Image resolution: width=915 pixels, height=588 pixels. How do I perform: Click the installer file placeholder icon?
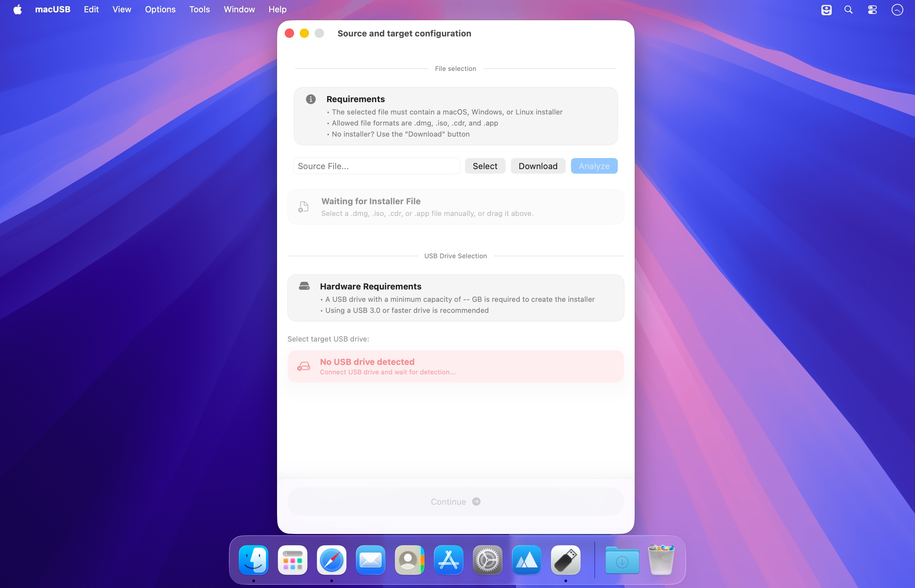pyautogui.click(x=303, y=207)
